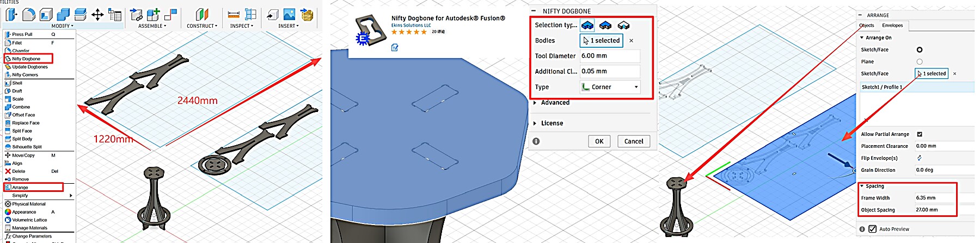
Task: Select the Measure ruler icon in Inspect
Action: coord(234,15)
